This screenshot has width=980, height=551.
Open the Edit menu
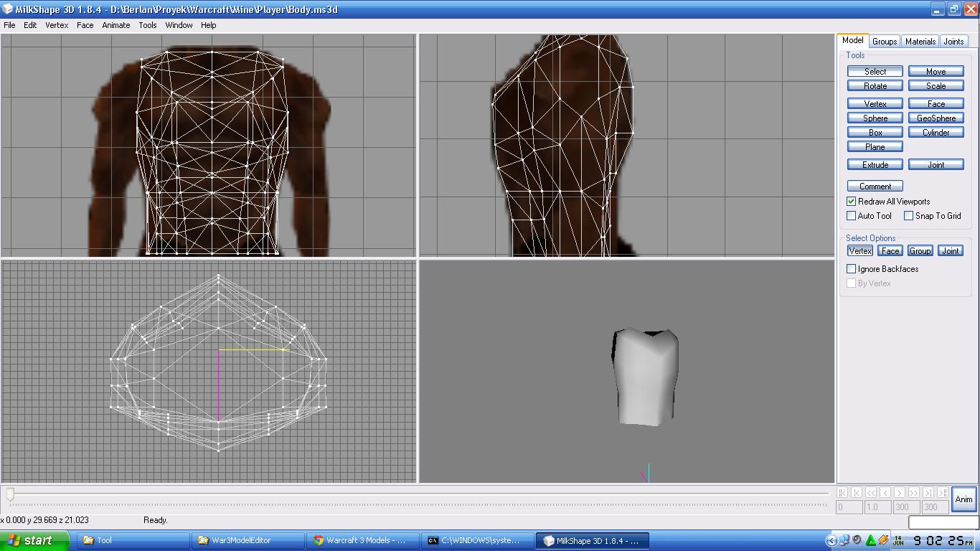tap(30, 25)
